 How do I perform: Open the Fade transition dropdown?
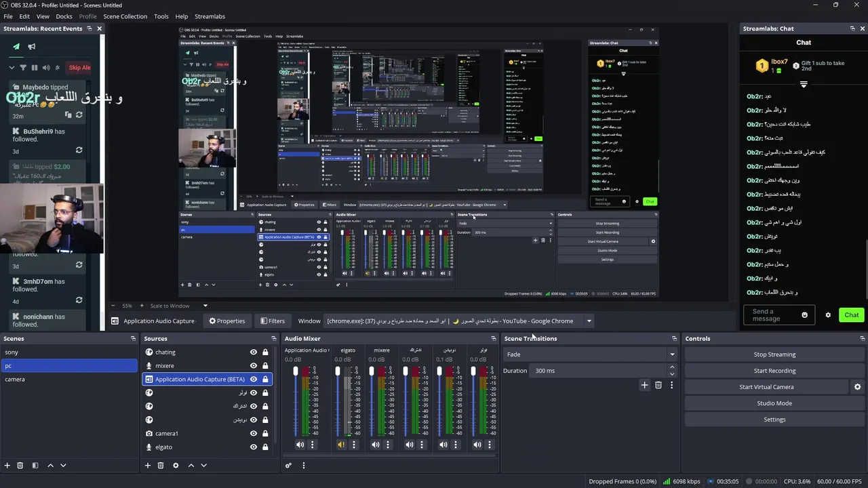[590, 354]
